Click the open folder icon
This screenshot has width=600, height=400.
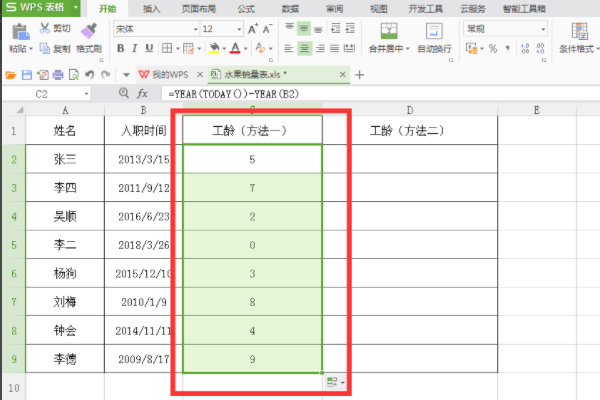(x=10, y=75)
